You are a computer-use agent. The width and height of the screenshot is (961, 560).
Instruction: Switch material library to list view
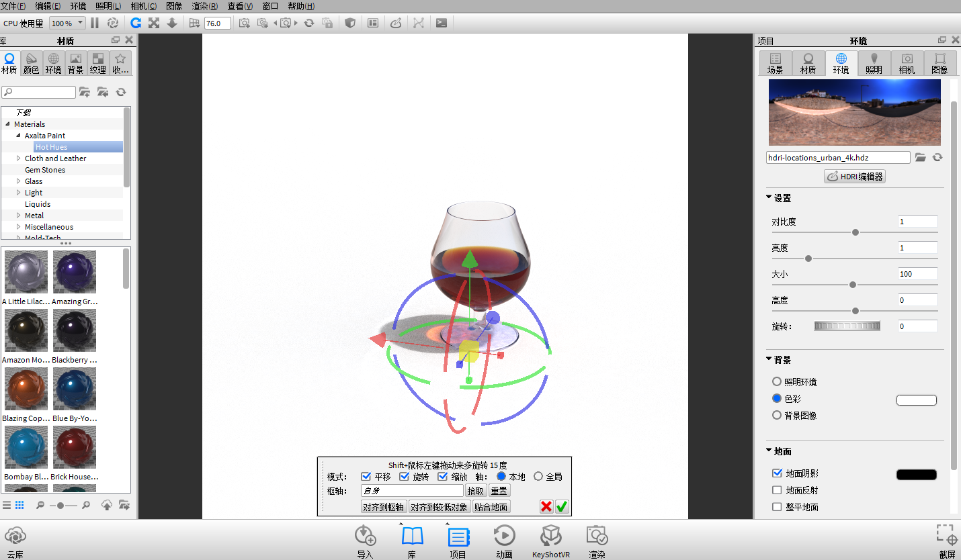[x=7, y=505]
